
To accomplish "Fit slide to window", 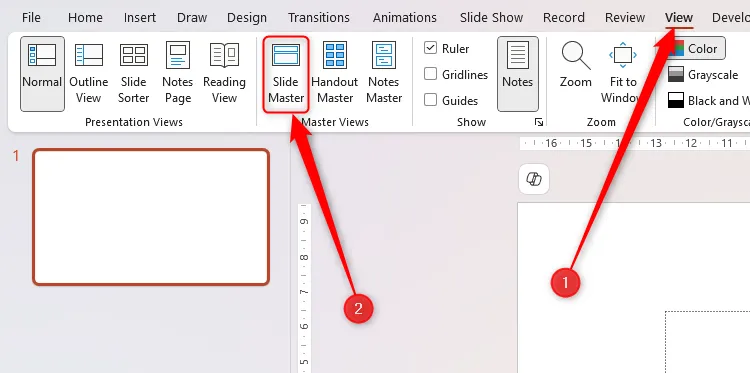I will pyautogui.click(x=623, y=74).
